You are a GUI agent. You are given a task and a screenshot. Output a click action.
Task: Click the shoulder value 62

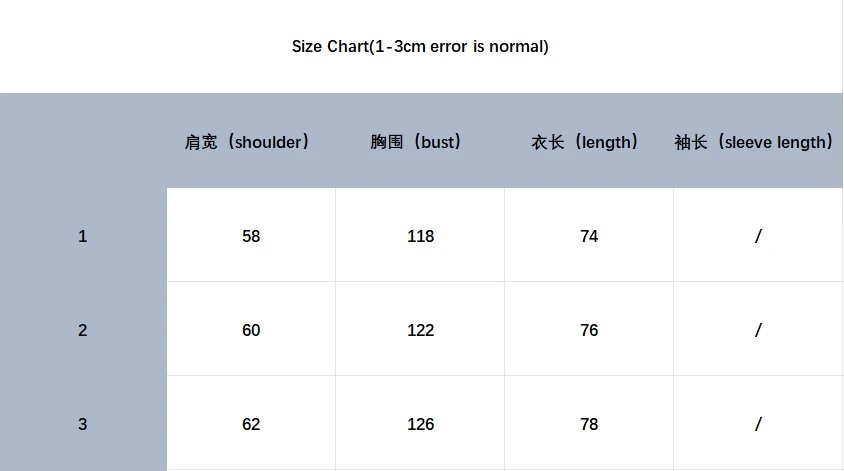(x=251, y=424)
